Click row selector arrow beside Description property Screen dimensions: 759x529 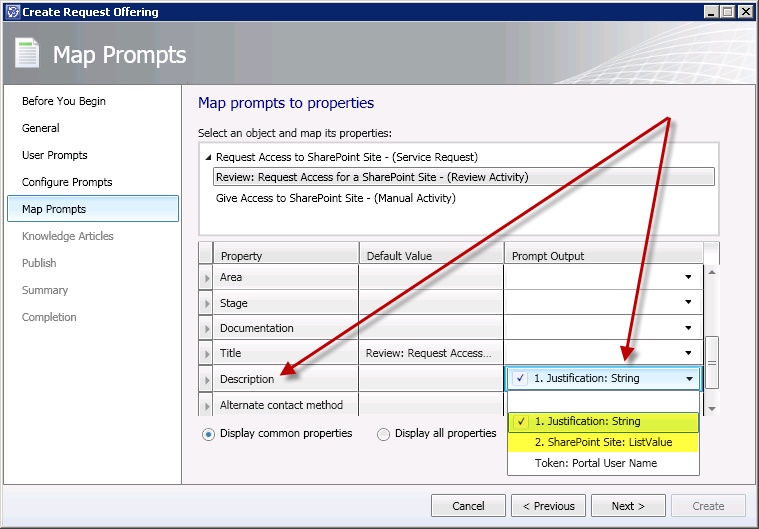click(207, 379)
